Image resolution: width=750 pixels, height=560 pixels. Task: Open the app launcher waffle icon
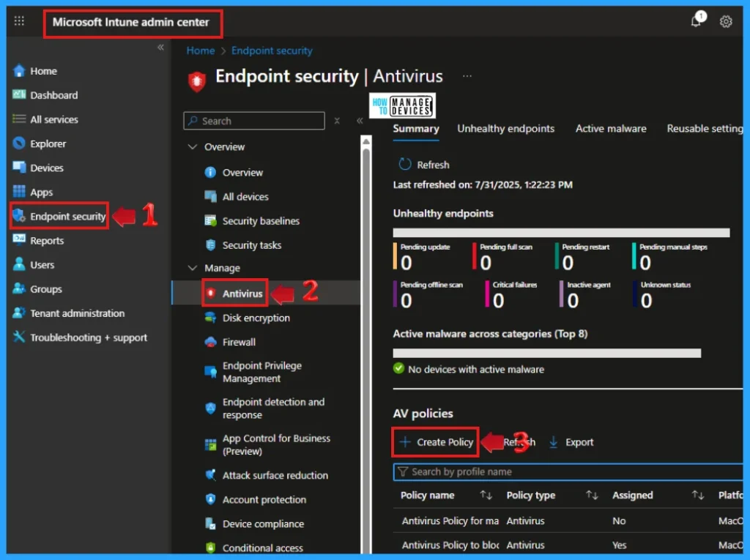coord(19,20)
